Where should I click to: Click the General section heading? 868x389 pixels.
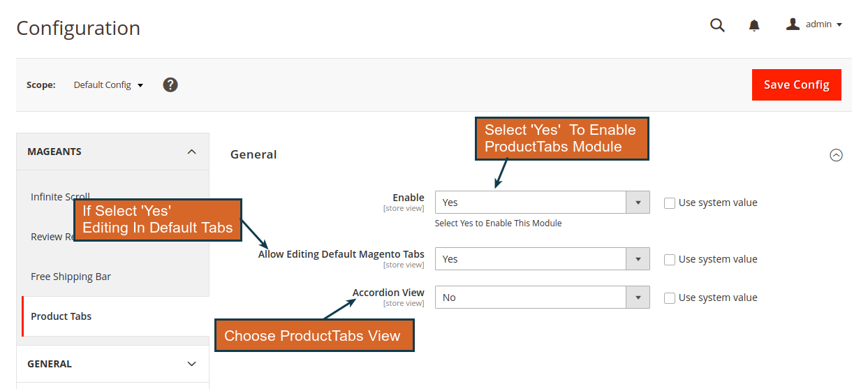click(253, 154)
